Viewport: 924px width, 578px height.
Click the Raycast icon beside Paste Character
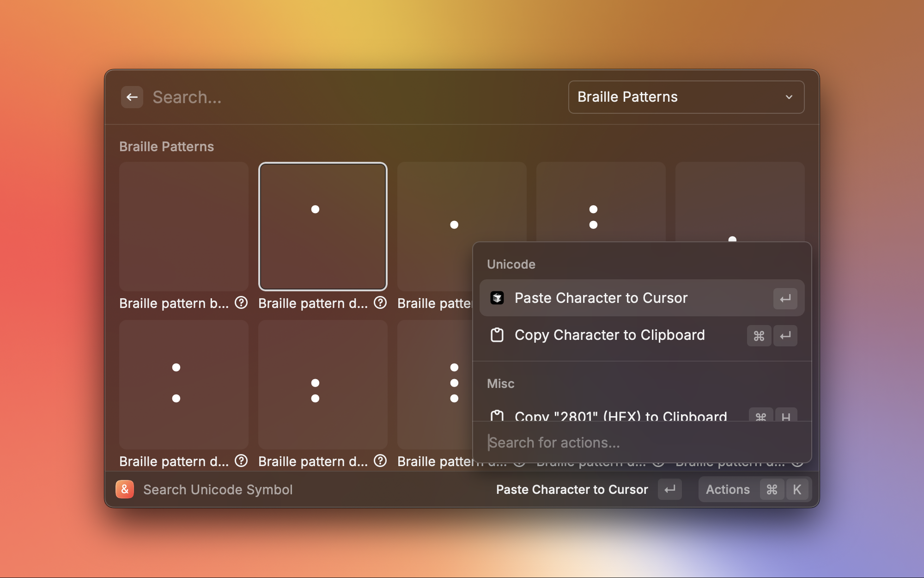tap(497, 298)
